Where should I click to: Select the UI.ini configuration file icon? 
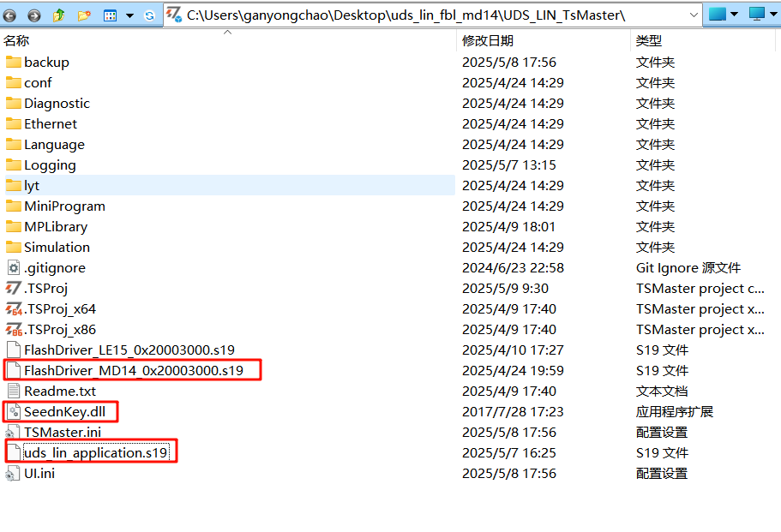(x=14, y=473)
